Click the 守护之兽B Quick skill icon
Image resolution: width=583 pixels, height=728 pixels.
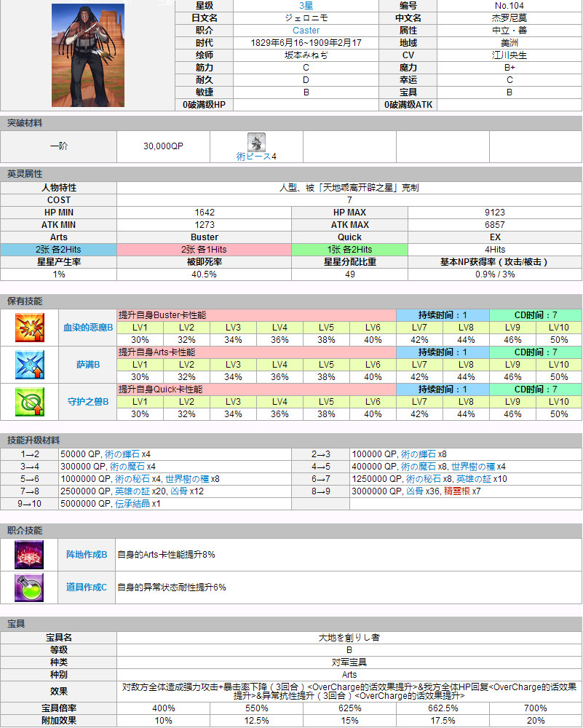click(x=30, y=402)
